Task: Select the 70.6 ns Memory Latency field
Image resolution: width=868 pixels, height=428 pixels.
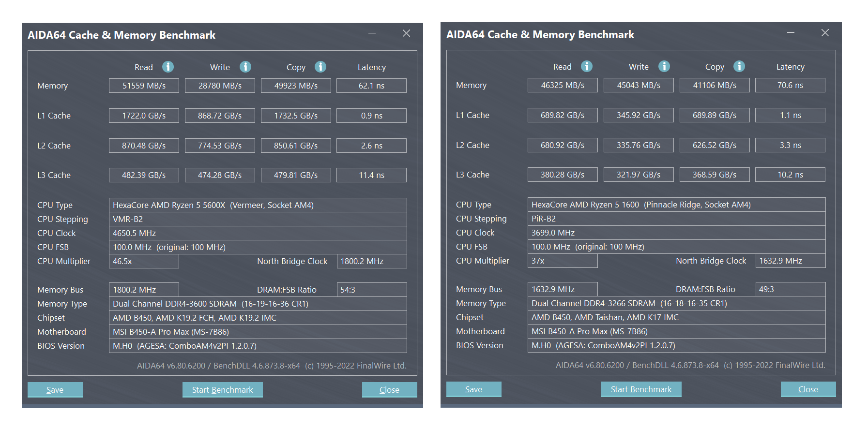Action: [790, 85]
